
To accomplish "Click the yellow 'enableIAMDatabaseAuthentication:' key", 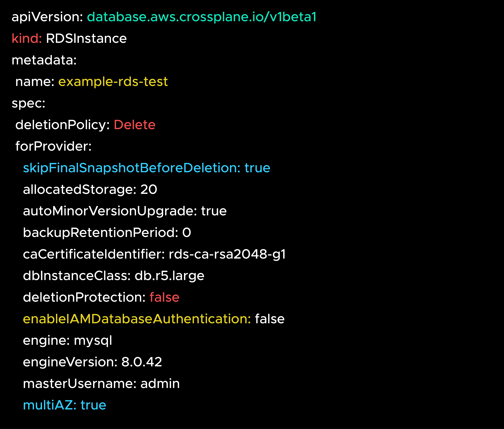I will tap(137, 319).
